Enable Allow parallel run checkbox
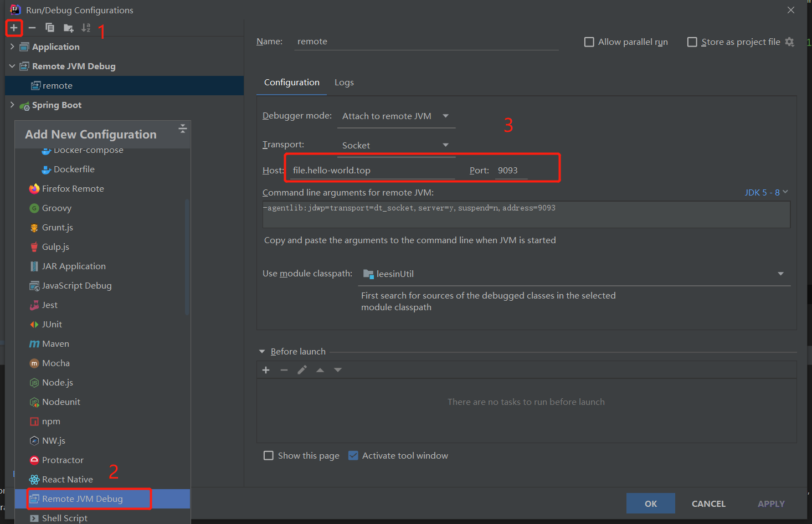 click(x=589, y=42)
